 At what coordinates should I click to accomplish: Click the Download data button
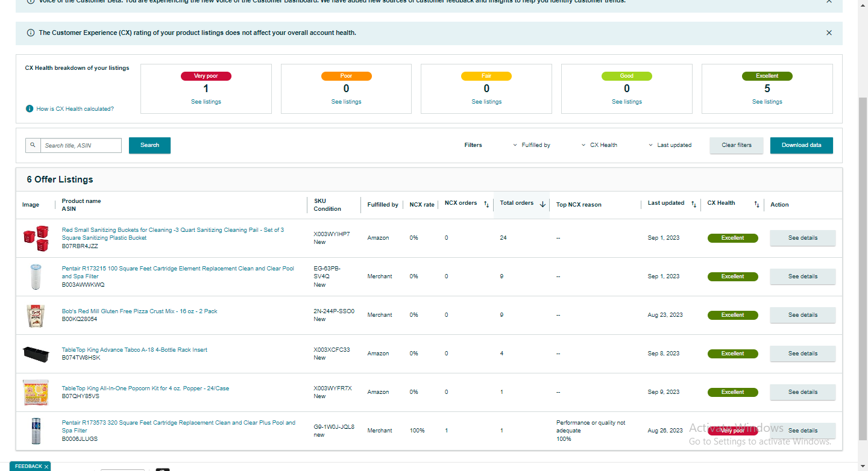pyautogui.click(x=802, y=145)
